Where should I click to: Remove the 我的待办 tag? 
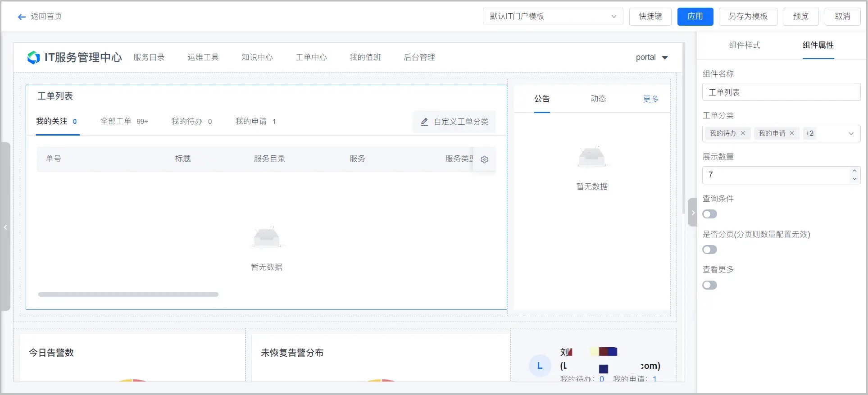pos(743,133)
